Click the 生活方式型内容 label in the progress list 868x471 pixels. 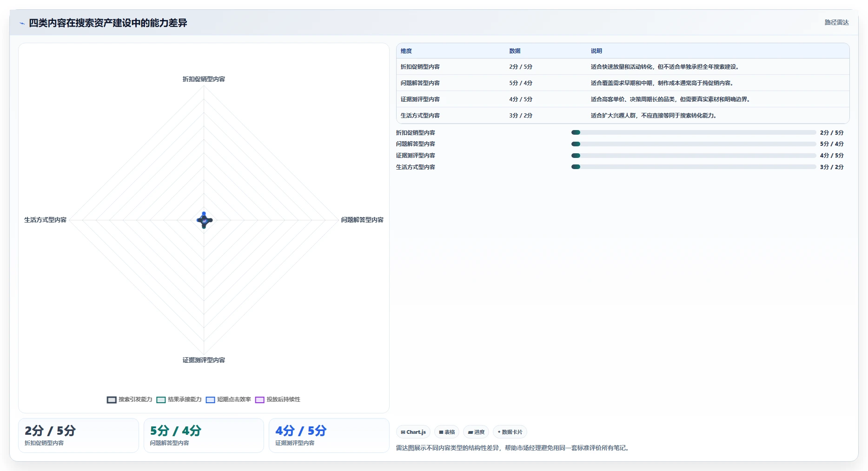416,167
